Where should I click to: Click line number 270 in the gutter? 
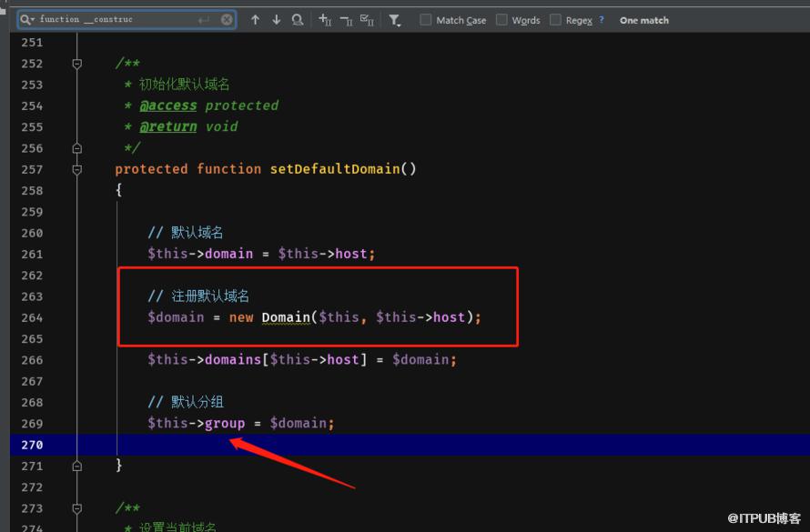32,445
